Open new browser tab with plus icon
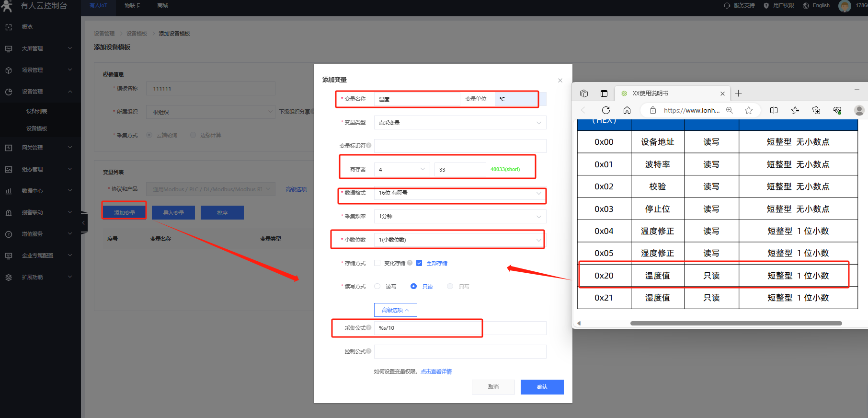Viewport: 868px width, 418px height. pyautogui.click(x=738, y=93)
